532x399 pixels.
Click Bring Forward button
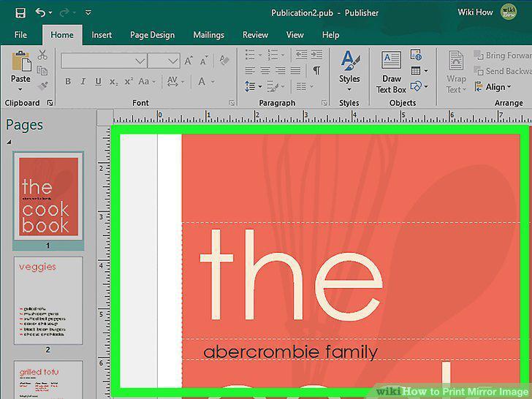[503, 55]
